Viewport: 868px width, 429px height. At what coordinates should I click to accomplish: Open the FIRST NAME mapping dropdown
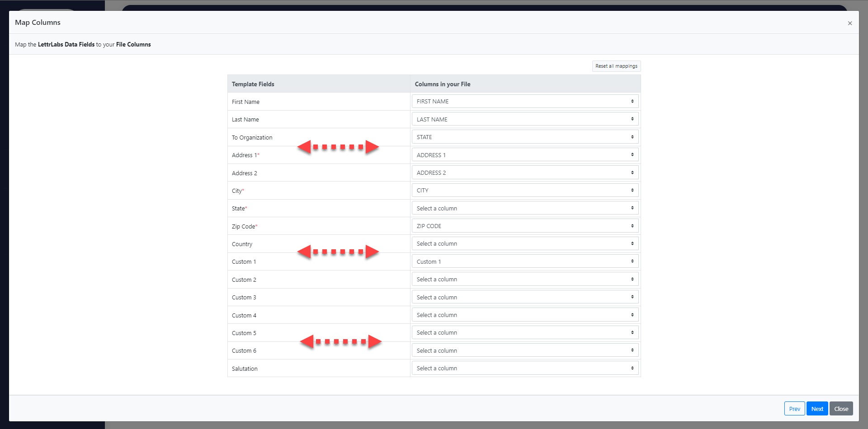(x=524, y=101)
